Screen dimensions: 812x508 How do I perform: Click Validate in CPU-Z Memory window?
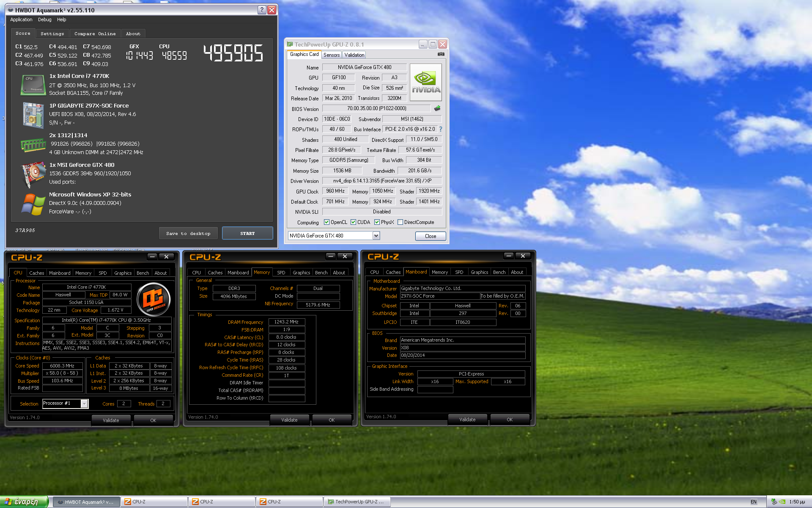point(289,420)
